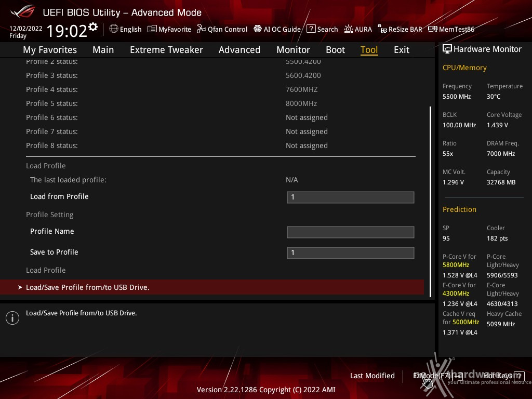The height and width of the screenshot is (399, 532).
Task: Open the Monitor tab
Action: tap(293, 50)
